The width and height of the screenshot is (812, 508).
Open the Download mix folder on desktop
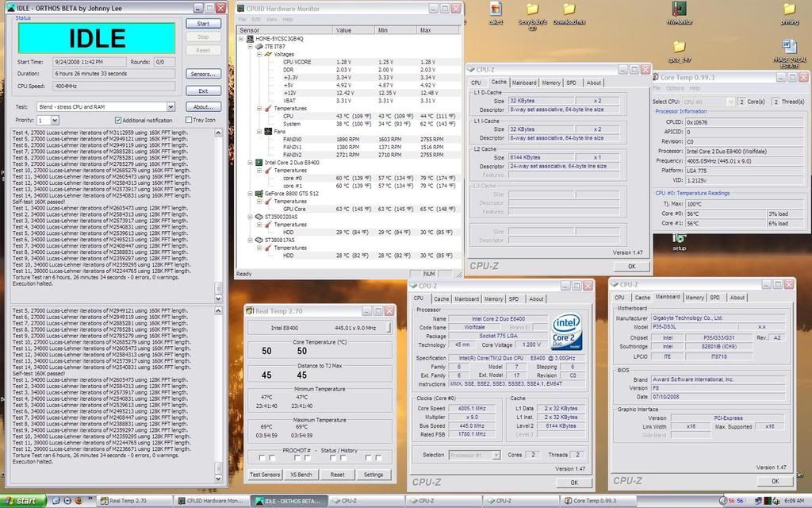point(569,11)
